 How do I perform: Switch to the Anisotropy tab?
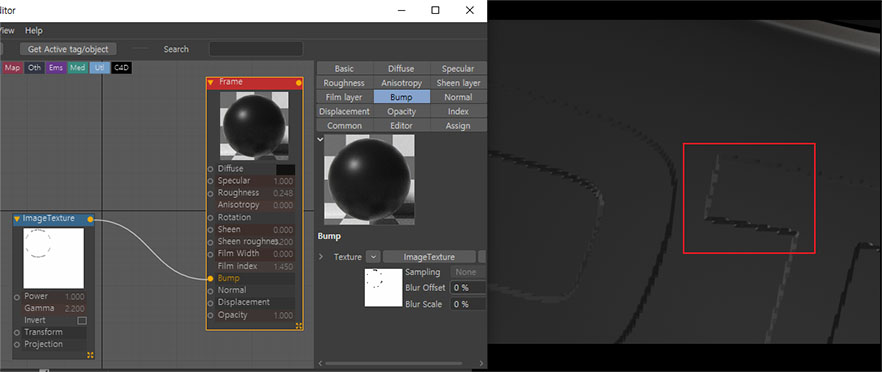click(x=401, y=83)
